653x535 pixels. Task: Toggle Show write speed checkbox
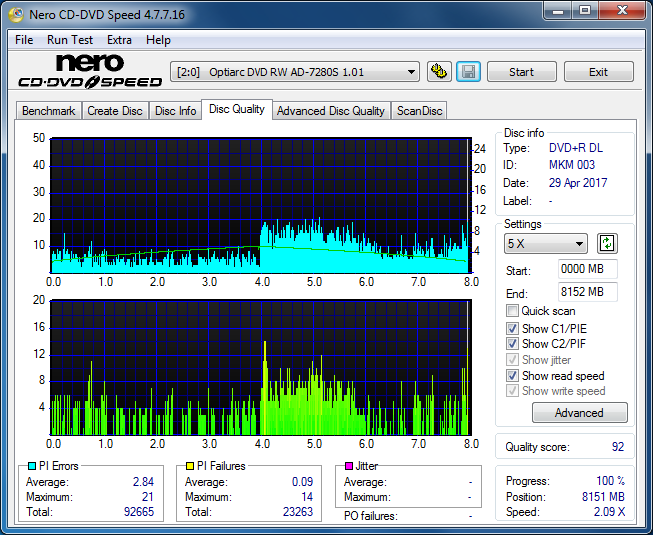click(512, 391)
